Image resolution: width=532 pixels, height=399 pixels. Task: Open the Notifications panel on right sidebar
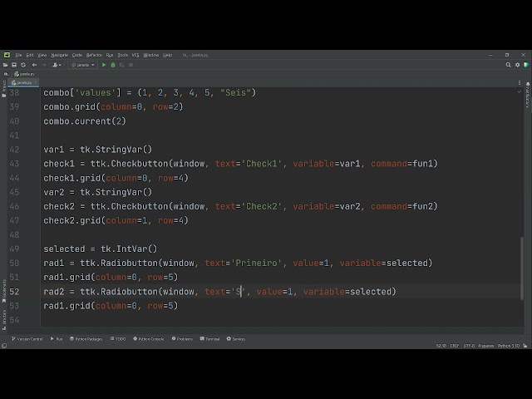pyautogui.click(x=528, y=95)
